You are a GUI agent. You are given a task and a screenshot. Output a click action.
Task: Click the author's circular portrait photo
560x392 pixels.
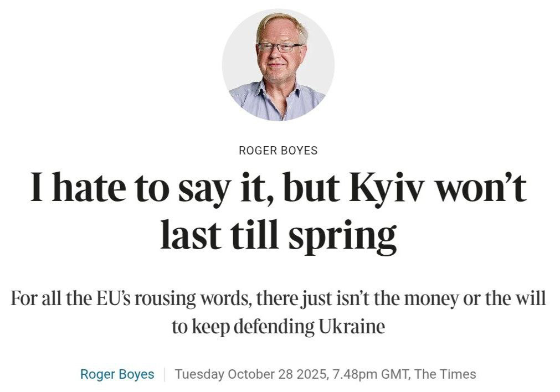pyautogui.click(x=278, y=64)
